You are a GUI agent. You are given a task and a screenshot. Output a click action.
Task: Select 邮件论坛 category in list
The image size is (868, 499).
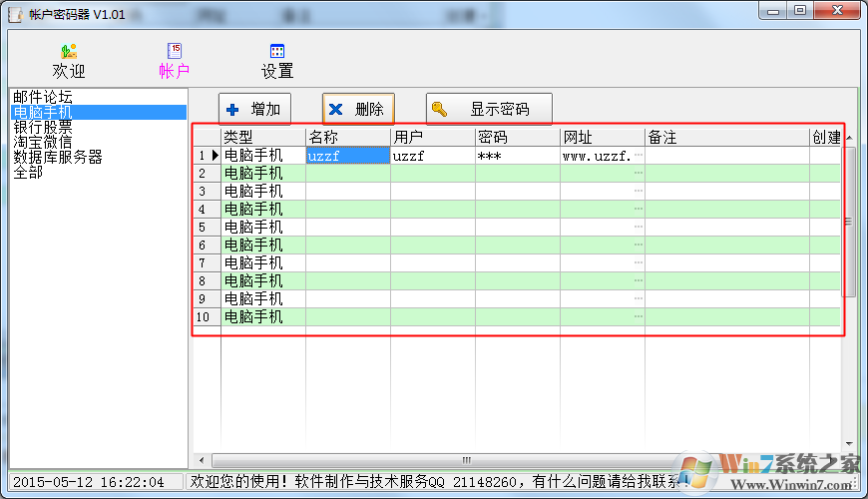[x=99, y=97]
